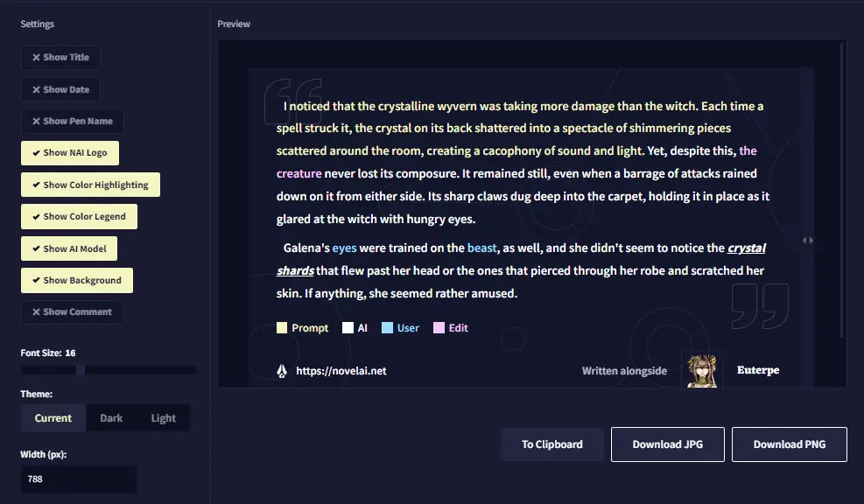Click the width resize handle arrows beside the preview
The height and width of the screenshot is (504, 864).
pyautogui.click(x=808, y=239)
